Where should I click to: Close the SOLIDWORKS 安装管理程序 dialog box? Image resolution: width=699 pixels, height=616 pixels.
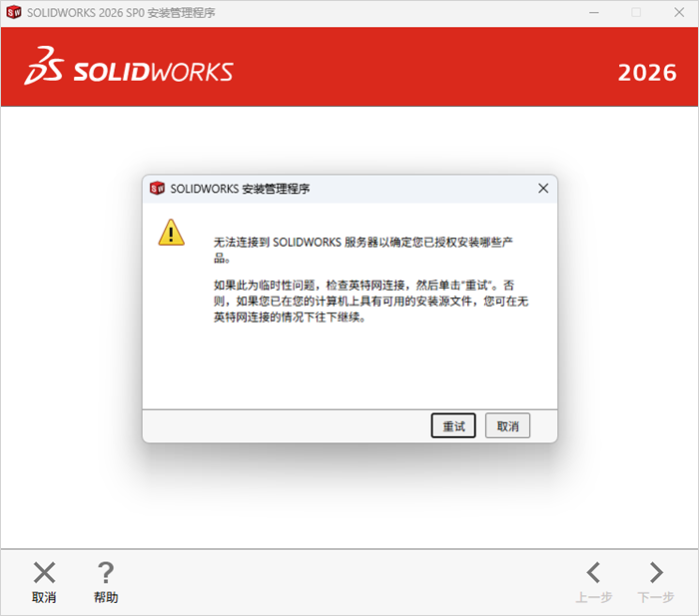click(543, 188)
